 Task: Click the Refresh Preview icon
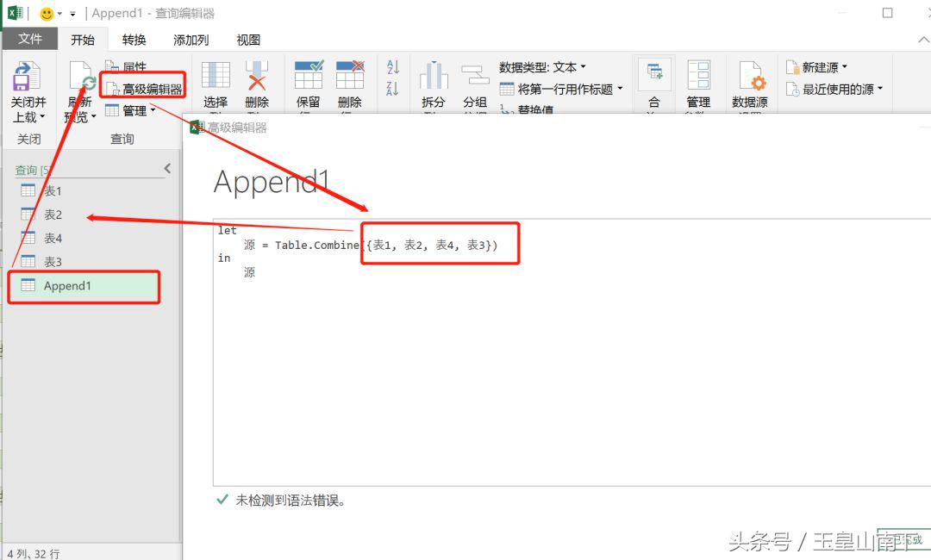[82, 77]
